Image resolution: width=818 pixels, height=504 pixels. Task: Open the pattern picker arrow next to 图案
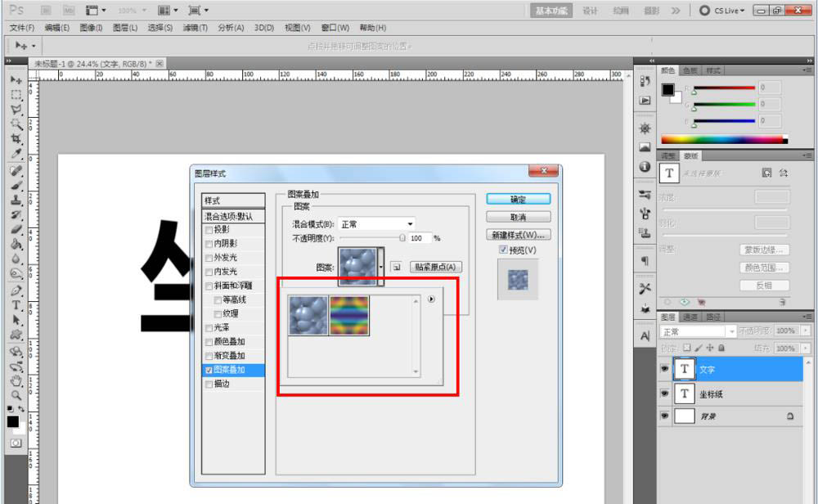[381, 267]
